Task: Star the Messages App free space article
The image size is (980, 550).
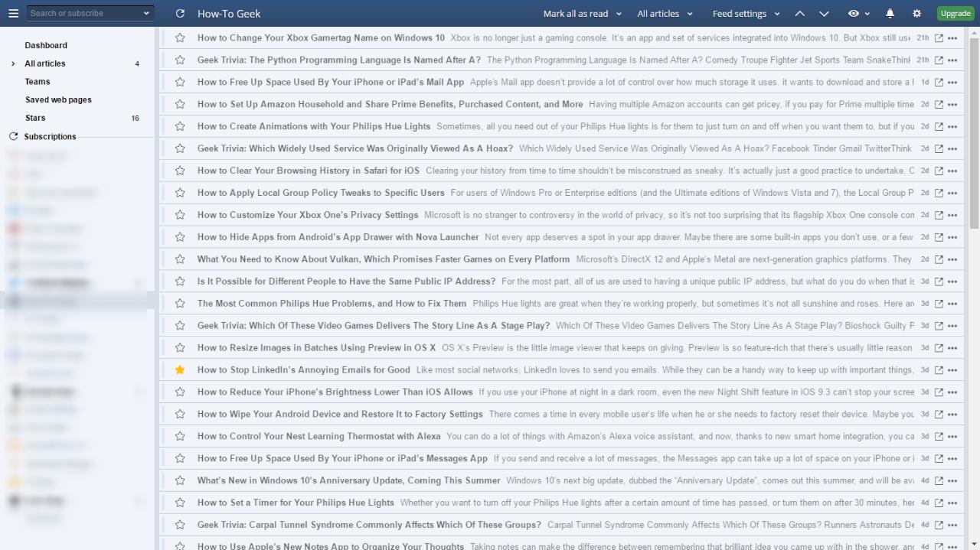Action: pos(180,458)
